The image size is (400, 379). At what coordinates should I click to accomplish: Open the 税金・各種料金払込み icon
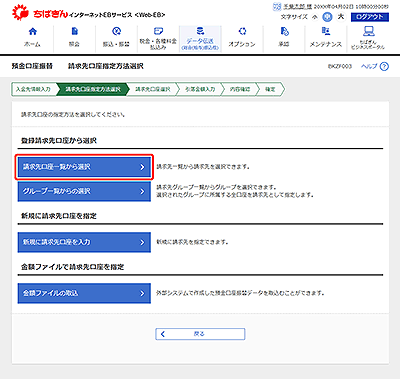tap(158, 31)
